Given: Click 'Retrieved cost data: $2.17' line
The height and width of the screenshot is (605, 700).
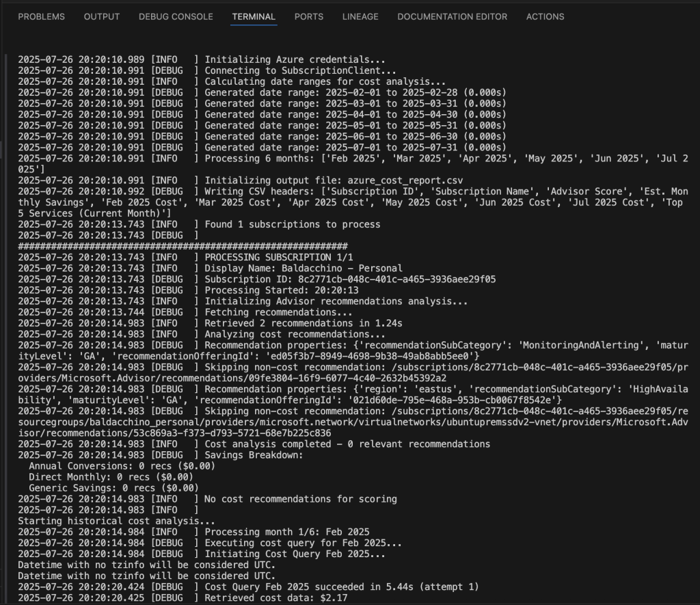Looking at the screenshot, I should tap(183, 598).
